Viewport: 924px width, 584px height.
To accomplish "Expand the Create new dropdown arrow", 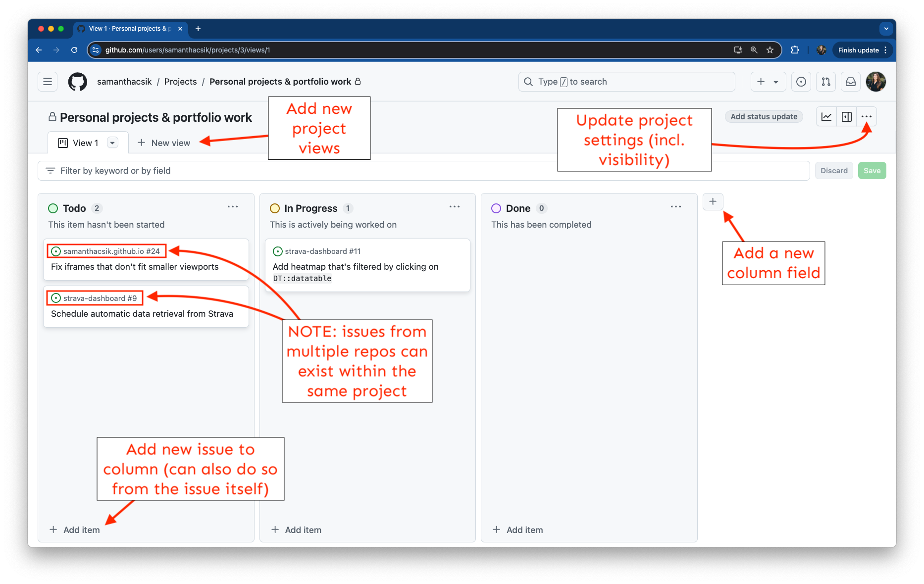I will pyautogui.click(x=776, y=82).
